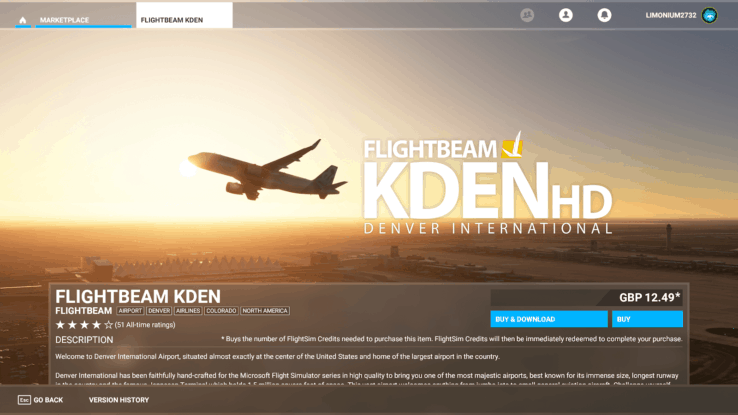Rate with the fifth empty star

coord(109,325)
